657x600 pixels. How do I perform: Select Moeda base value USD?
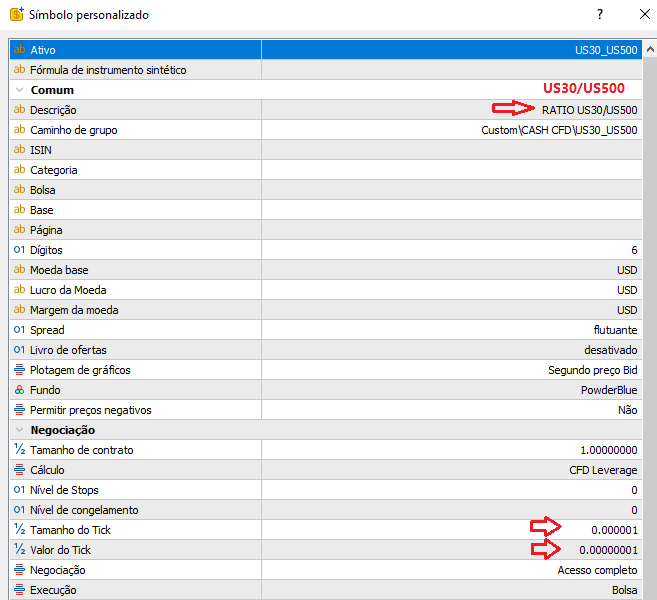(627, 270)
